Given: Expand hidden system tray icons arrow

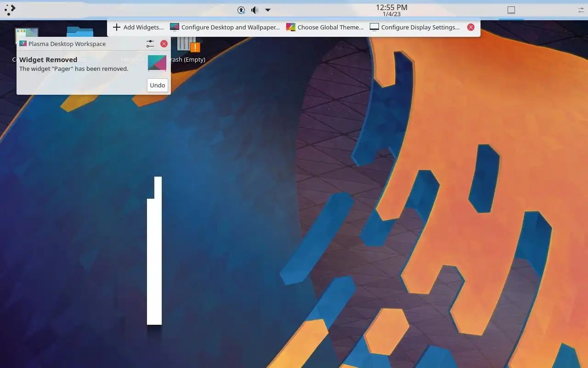Looking at the screenshot, I should coord(268,10).
